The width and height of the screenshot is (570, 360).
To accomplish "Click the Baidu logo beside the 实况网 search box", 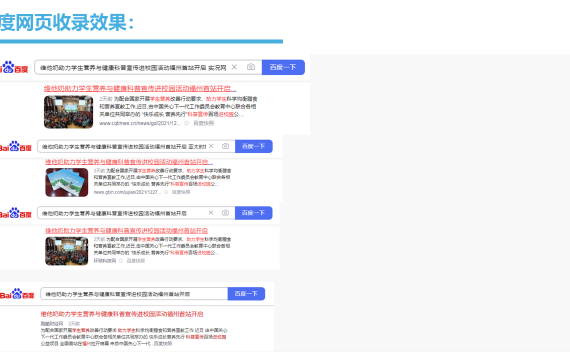I will (14, 67).
